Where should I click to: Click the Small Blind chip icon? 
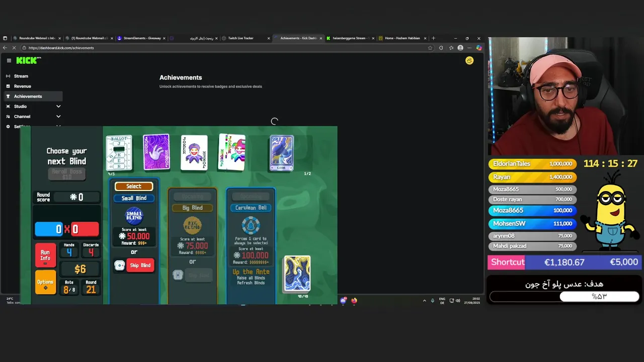(134, 216)
